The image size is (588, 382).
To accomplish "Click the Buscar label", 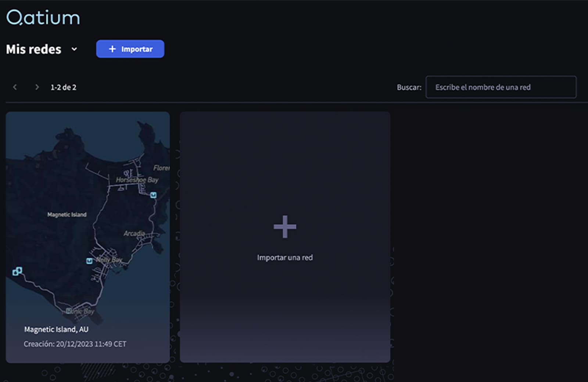I will tap(409, 87).
